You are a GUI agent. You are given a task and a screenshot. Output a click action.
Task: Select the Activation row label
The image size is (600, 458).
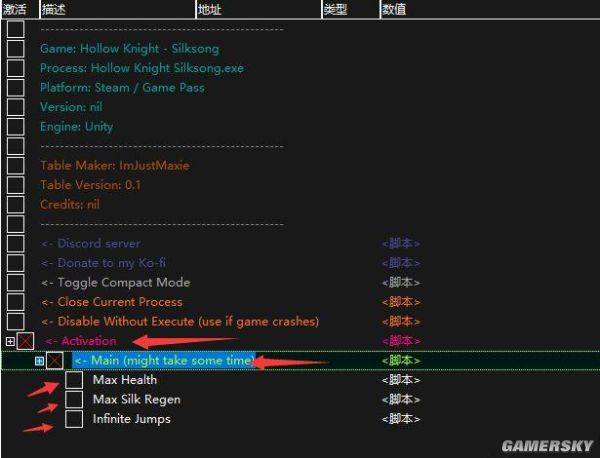point(81,341)
